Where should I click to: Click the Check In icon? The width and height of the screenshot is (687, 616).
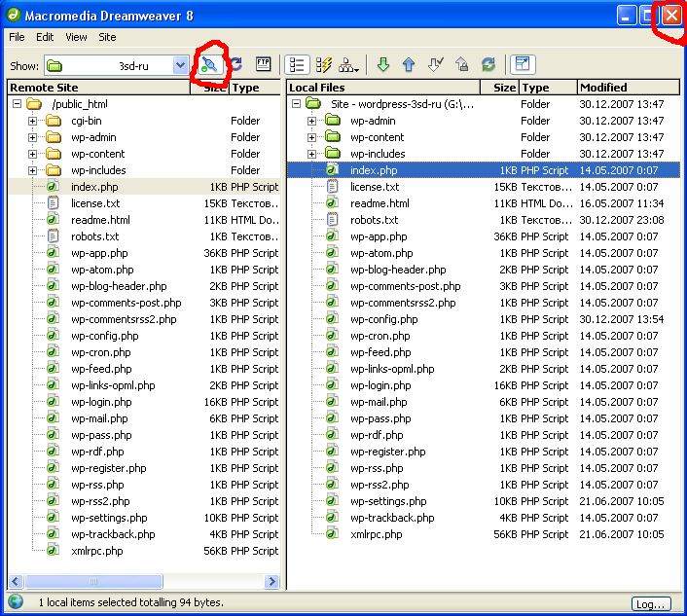click(x=462, y=65)
